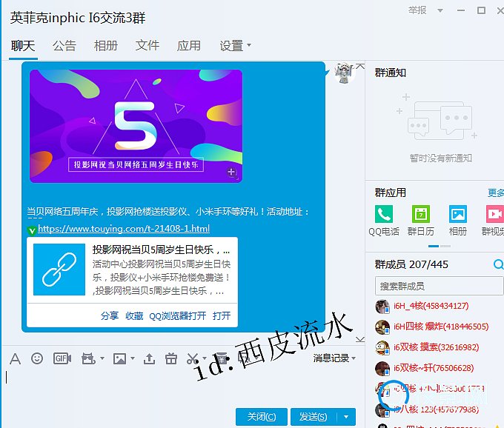
Task: Click the 群通知 heading
Action: [390, 73]
